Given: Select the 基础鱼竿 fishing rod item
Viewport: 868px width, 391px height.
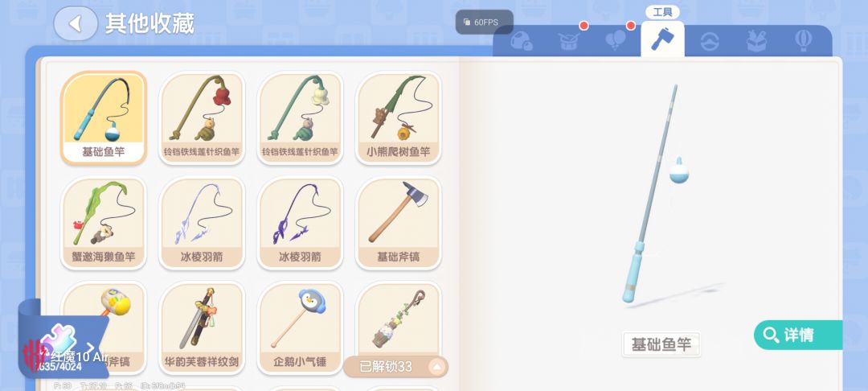Looking at the screenshot, I should point(104,118).
